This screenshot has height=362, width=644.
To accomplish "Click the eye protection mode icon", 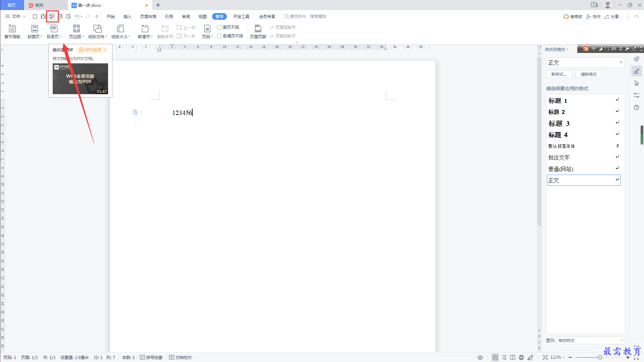I will [480, 357].
